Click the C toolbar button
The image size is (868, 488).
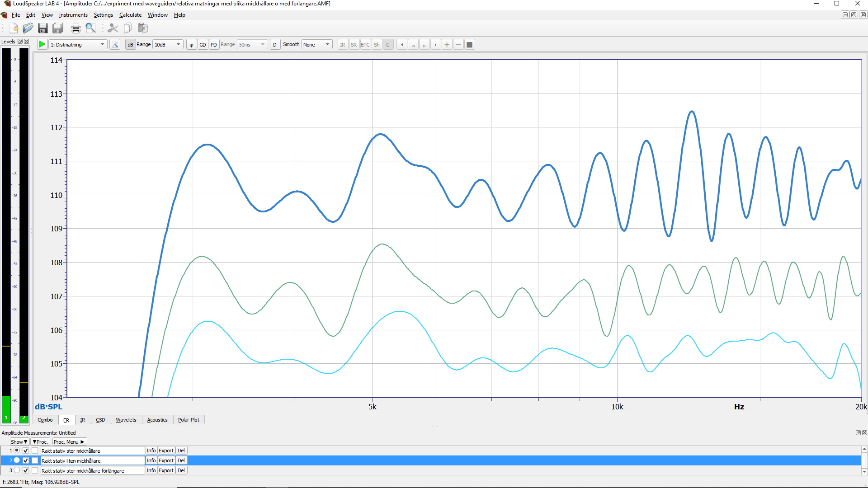coord(388,44)
